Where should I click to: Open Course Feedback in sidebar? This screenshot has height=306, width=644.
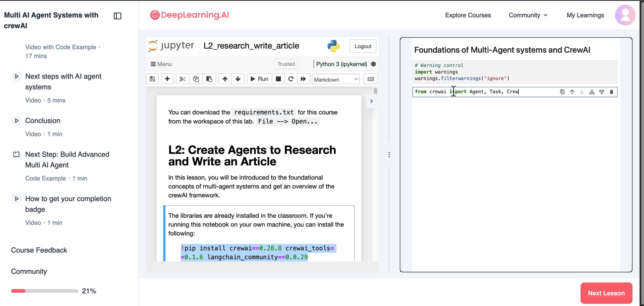39,250
